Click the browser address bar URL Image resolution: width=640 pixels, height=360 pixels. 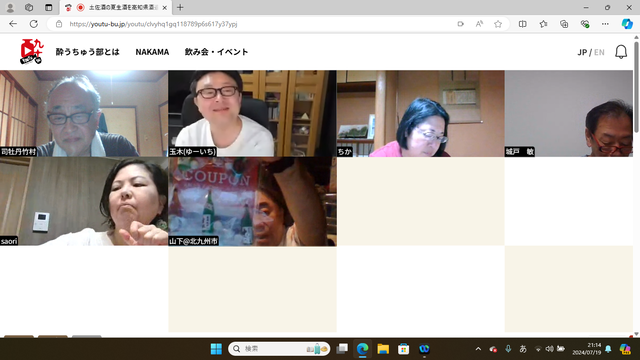153,24
